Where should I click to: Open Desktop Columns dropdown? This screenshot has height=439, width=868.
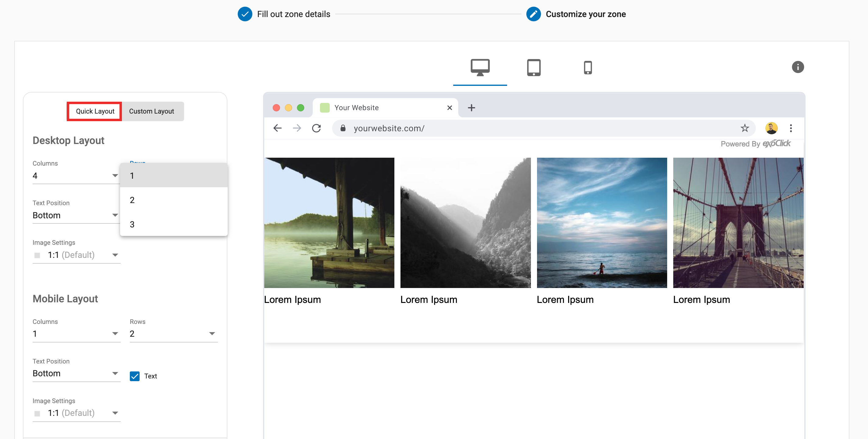point(76,176)
